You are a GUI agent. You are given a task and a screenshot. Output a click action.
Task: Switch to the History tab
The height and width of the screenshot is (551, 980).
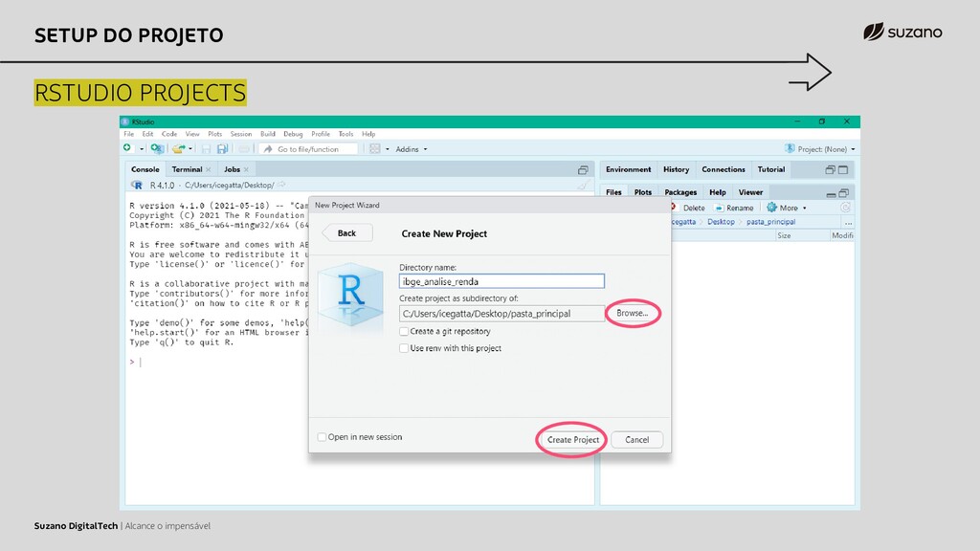click(677, 169)
